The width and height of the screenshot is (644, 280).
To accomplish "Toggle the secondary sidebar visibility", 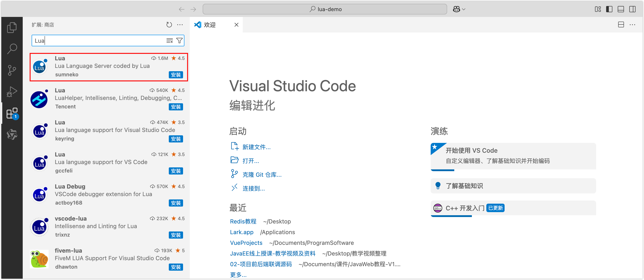I will point(632,9).
